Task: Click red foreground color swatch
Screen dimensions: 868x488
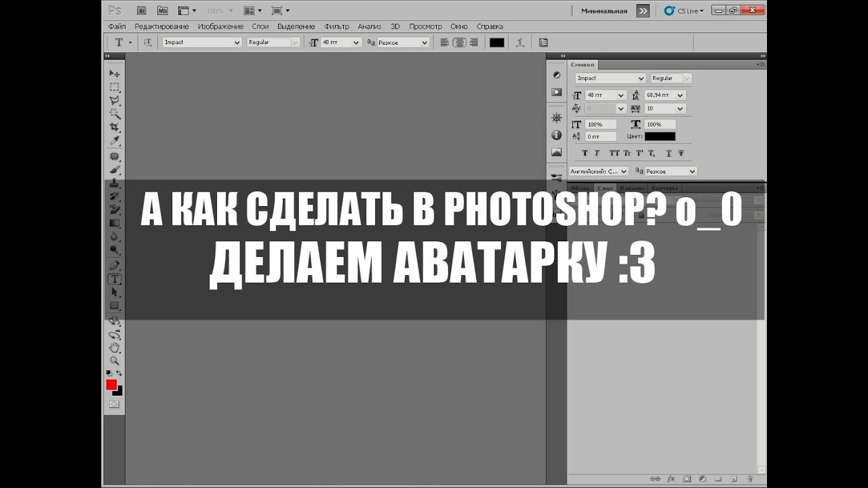Action: pyautogui.click(x=111, y=384)
